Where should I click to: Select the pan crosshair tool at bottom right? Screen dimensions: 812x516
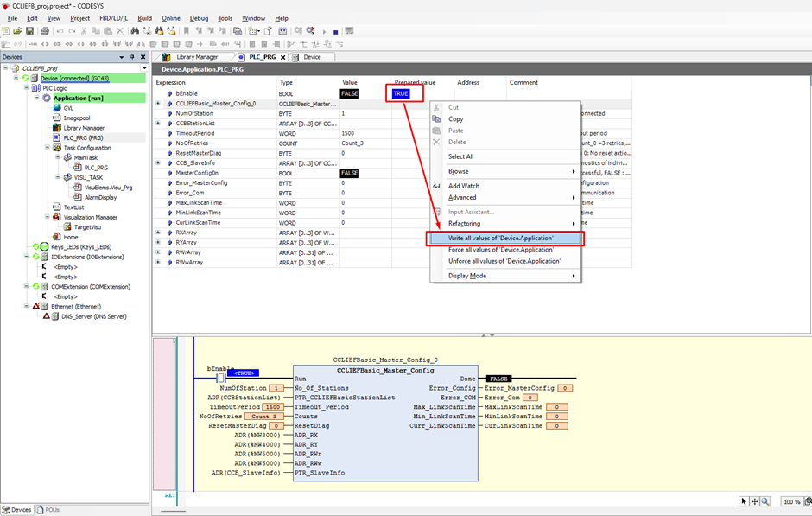pyautogui.click(x=754, y=501)
